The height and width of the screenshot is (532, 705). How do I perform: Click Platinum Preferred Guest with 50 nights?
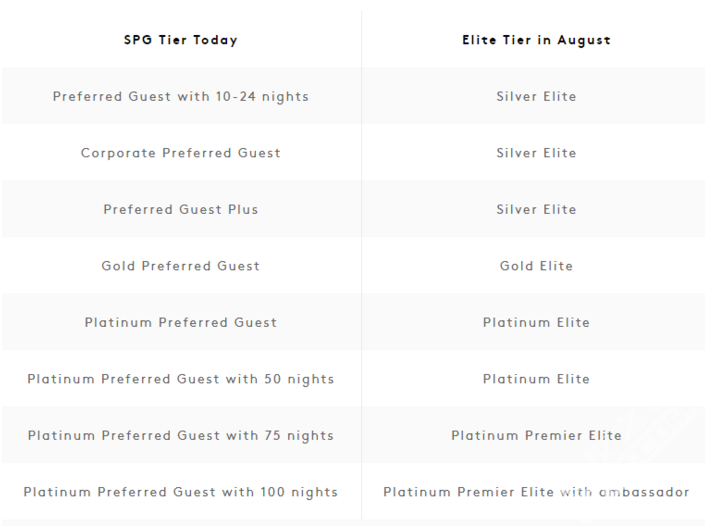click(x=181, y=379)
